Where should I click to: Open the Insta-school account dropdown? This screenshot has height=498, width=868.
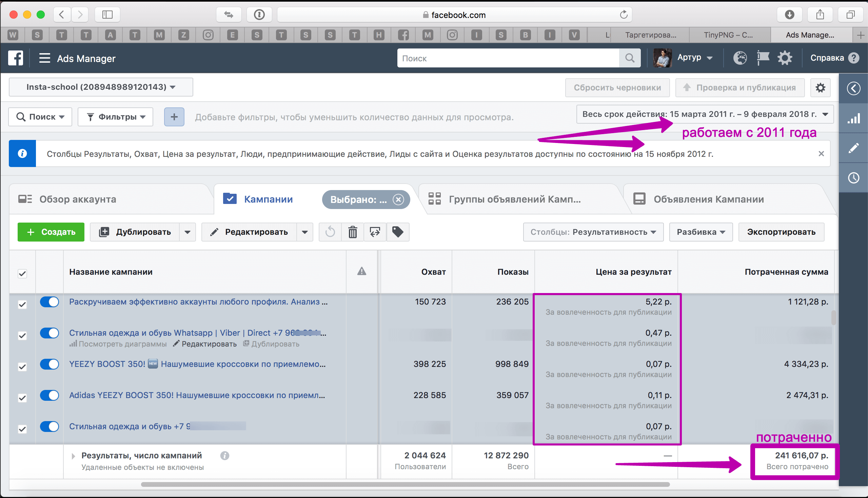[101, 87]
